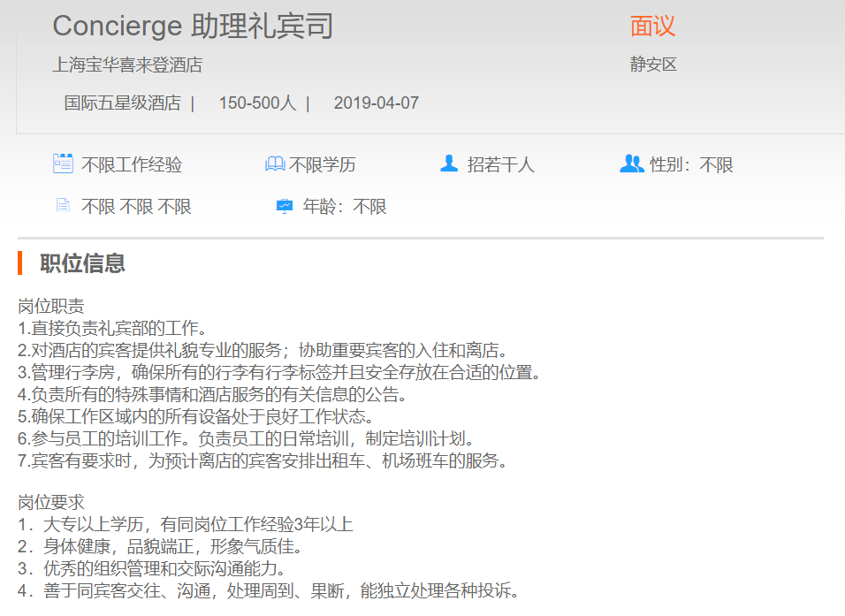Screen dimensions: 845x616
Task: Click the 2019-04-07 posting date
Action: coord(376,103)
